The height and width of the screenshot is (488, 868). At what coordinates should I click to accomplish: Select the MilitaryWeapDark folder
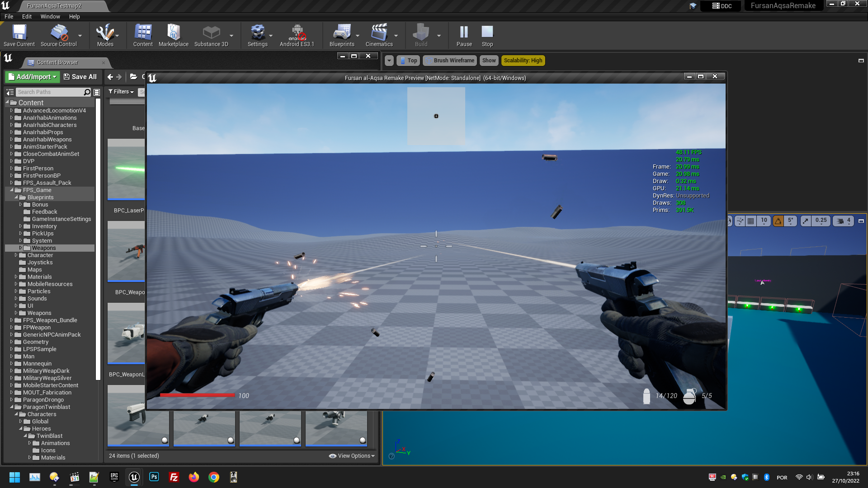coord(46,371)
